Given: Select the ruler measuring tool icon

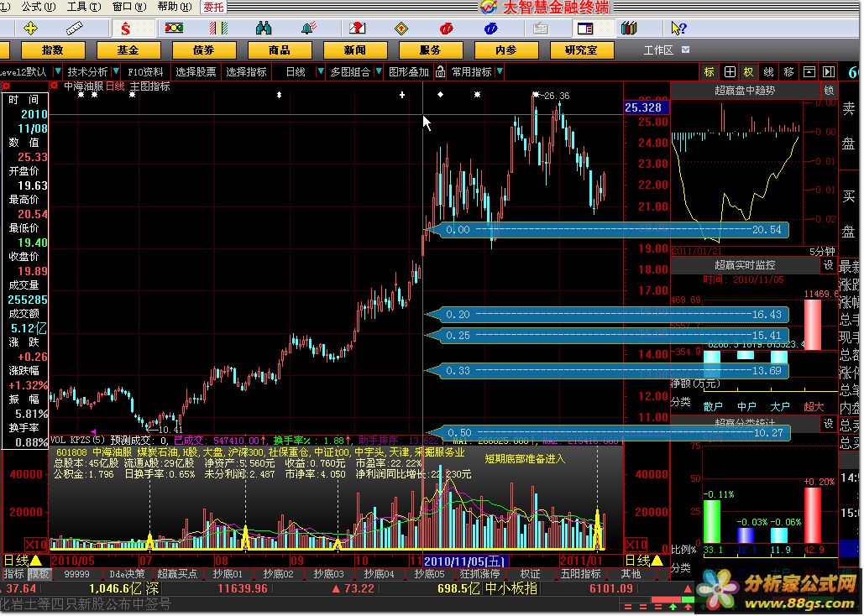Looking at the screenshot, I should (74, 28).
